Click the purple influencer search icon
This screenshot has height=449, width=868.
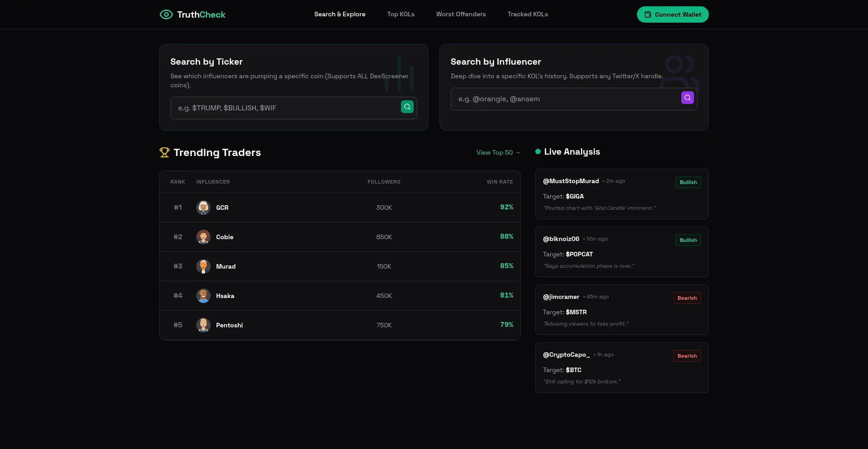687,98
